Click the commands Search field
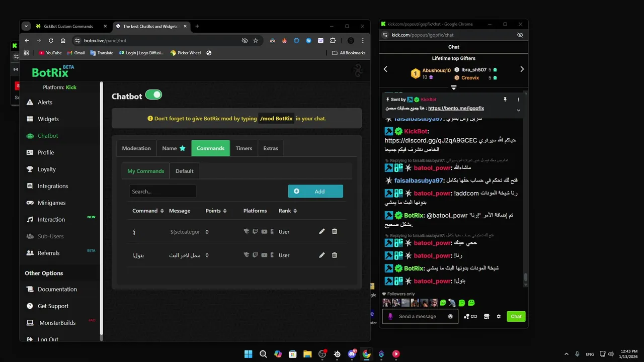644x362 pixels. [163, 191]
